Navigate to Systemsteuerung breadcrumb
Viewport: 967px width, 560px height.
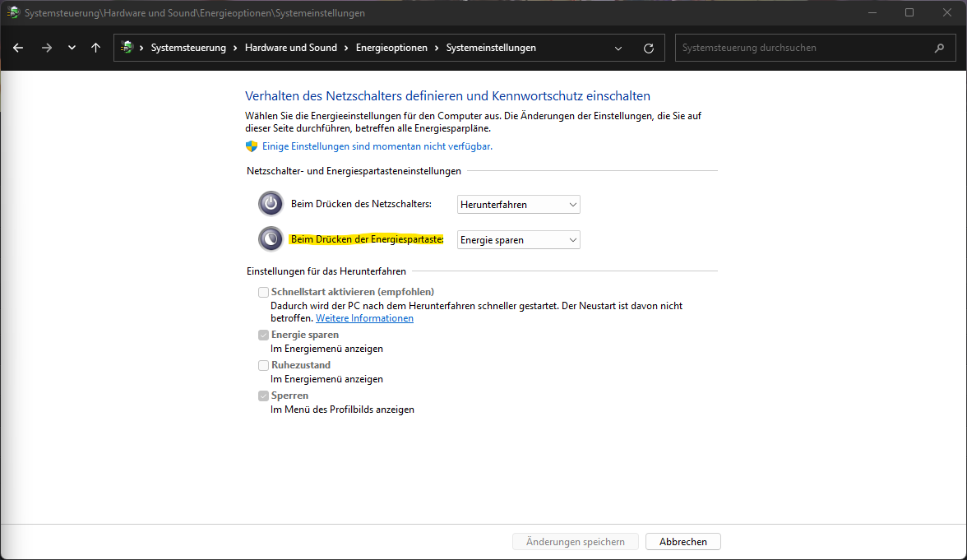coord(188,48)
